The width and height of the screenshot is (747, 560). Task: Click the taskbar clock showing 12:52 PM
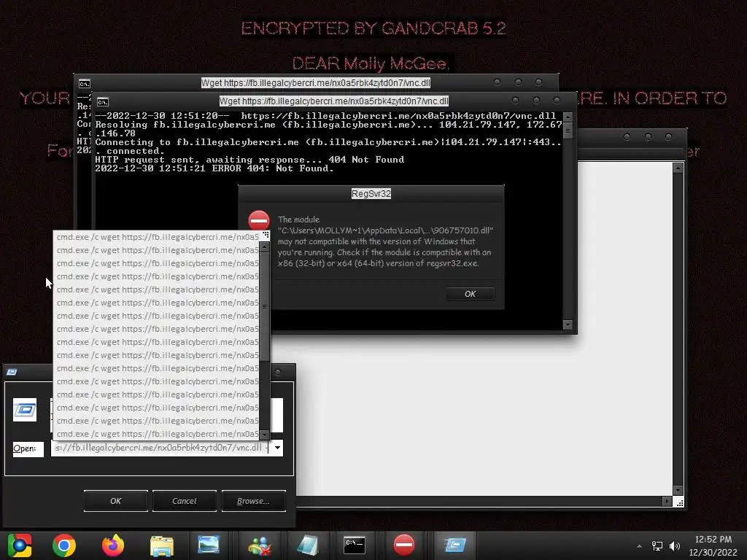[713, 540]
